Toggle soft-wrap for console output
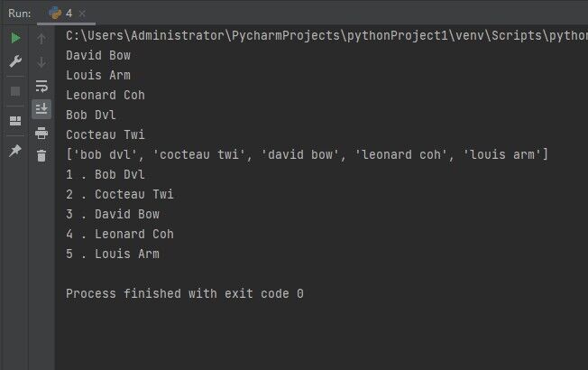The image size is (588, 370). click(41, 86)
